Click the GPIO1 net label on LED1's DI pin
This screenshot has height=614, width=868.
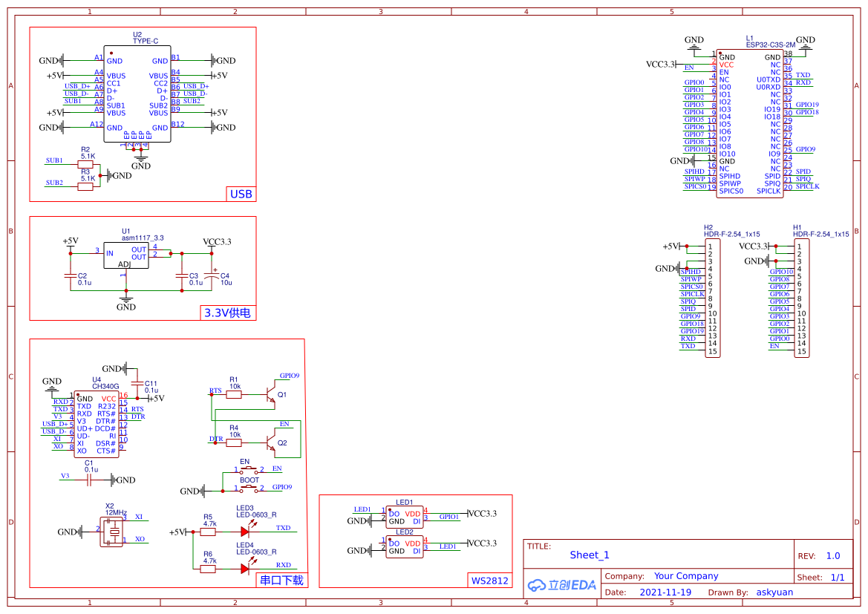click(x=449, y=517)
